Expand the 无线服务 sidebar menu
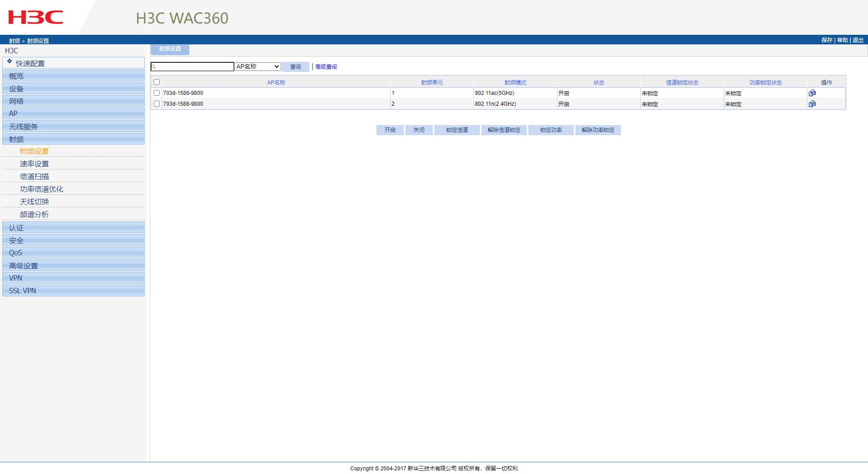Screen dimensions: 868x474 [73, 127]
